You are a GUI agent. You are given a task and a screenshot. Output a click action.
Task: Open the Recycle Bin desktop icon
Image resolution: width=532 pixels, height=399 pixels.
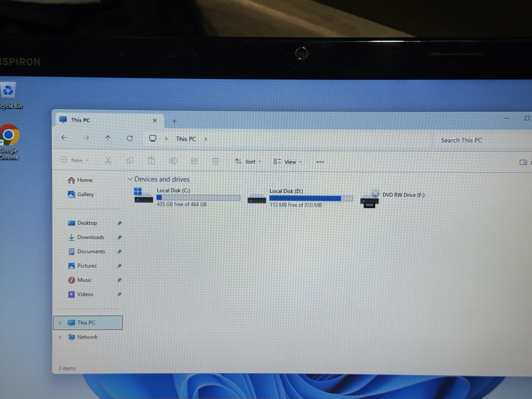(x=9, y=90)
